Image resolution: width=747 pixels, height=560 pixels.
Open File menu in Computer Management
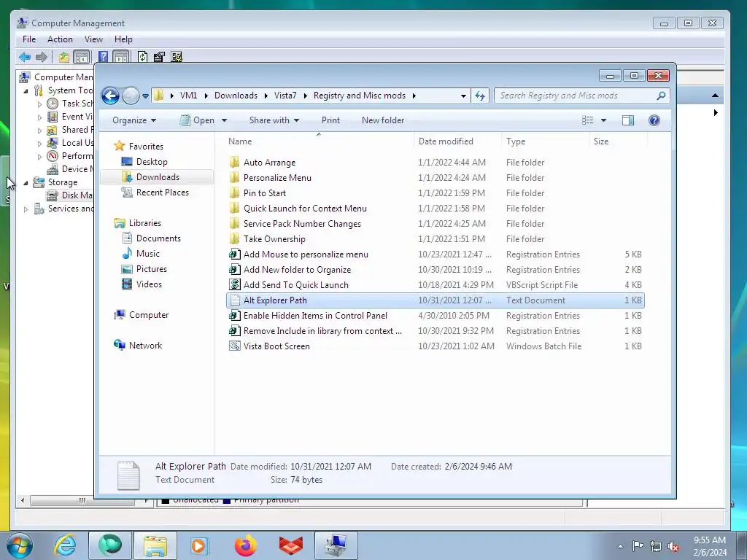click(x=29, y=39)
